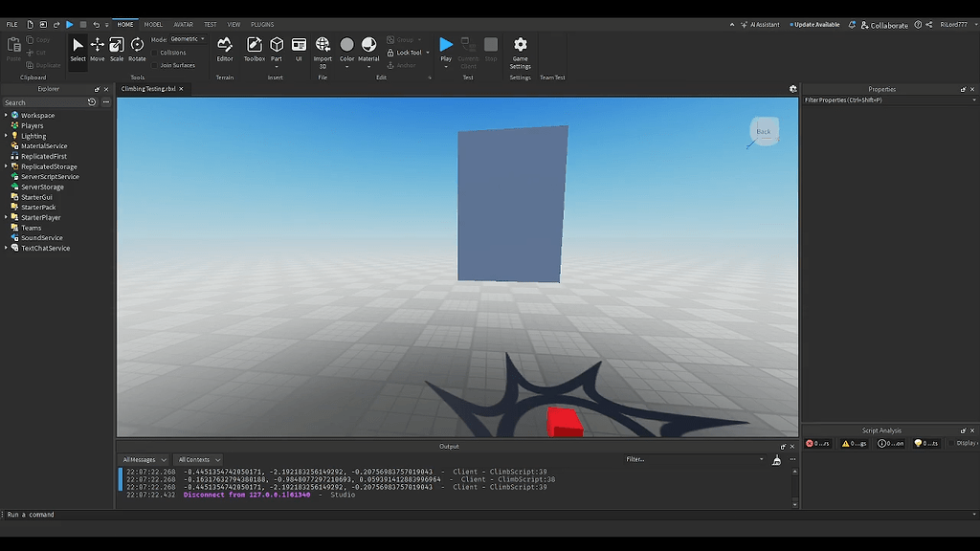Click the Update Available button
980x551 pixels.
(814, 24)
